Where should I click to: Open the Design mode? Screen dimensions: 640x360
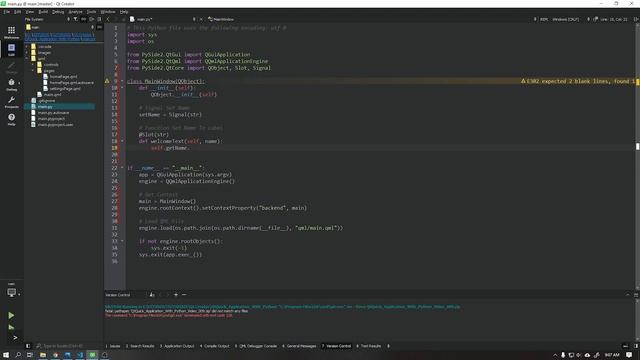(11, 67)
